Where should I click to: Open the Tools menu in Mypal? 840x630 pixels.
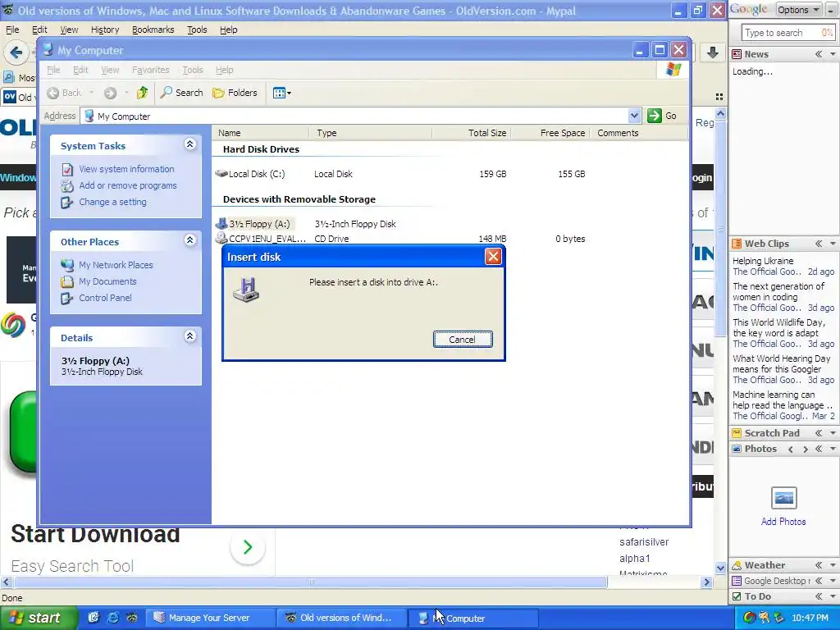tap(197, 30)
